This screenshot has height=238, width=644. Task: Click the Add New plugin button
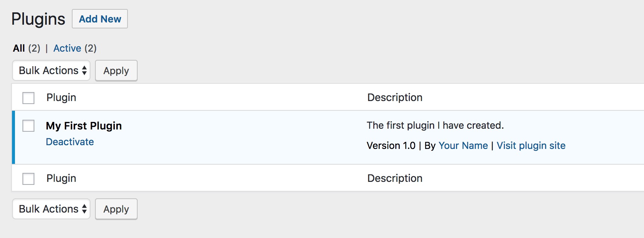pyautogui.click(x=99, y=18)
